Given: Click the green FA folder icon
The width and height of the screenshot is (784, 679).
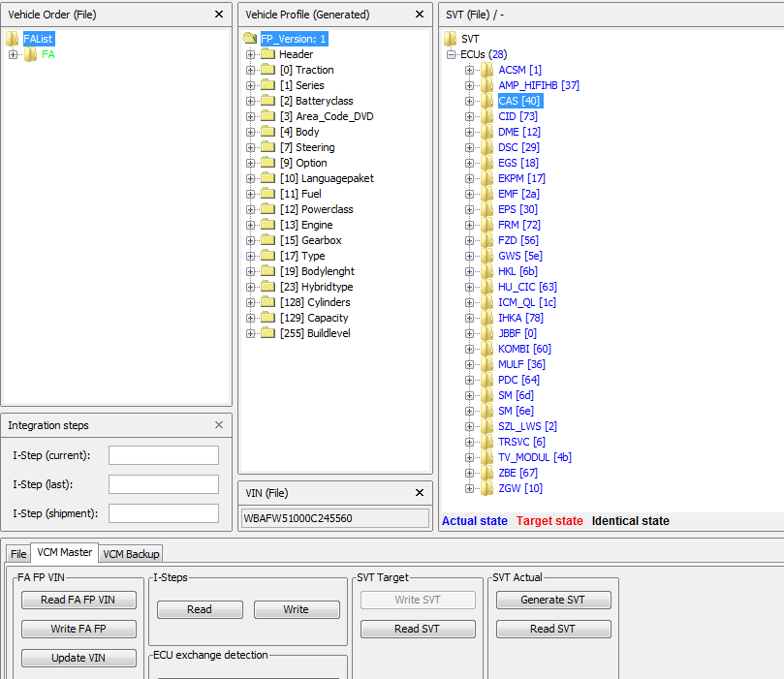Looking at the screenshot, I should click(x=30, y=54).
